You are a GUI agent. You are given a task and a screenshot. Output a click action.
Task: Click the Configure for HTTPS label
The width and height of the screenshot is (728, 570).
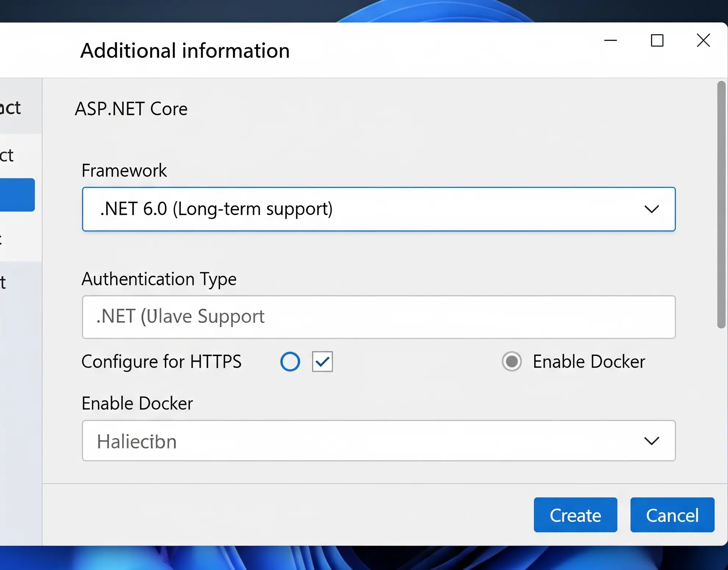161,361
